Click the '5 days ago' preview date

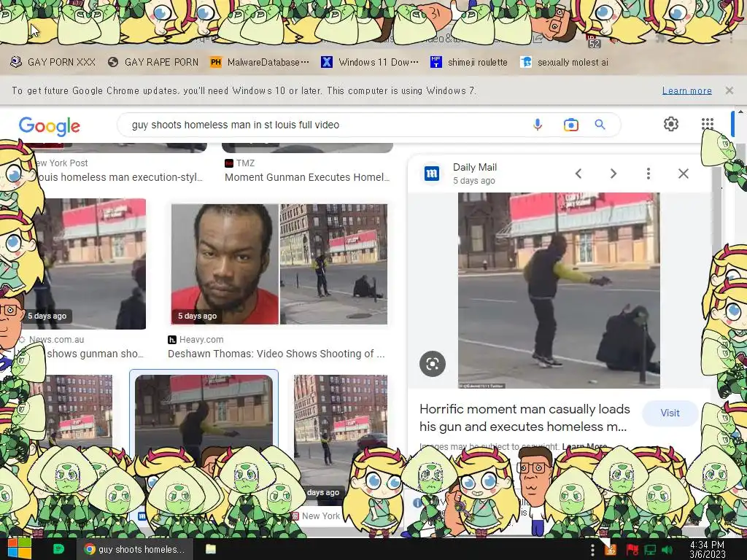point(474,181)
